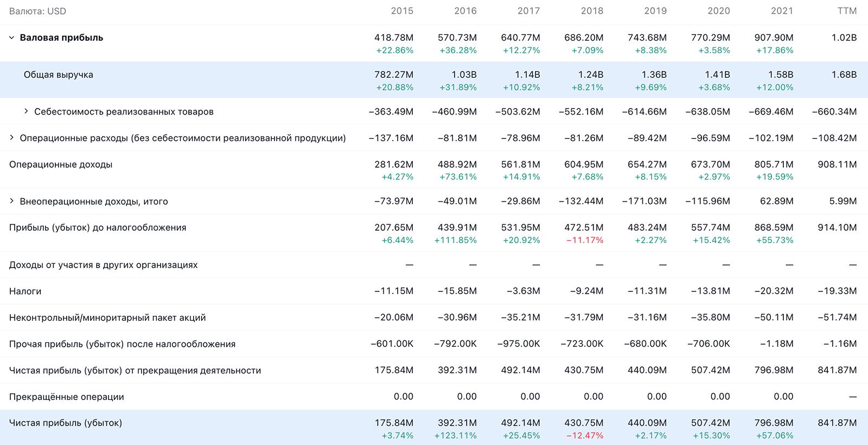The height and width of the screenshot is (445, 868).
Task: Click pretax profit 2021 value 868.59M
Action: coord(774,228)
